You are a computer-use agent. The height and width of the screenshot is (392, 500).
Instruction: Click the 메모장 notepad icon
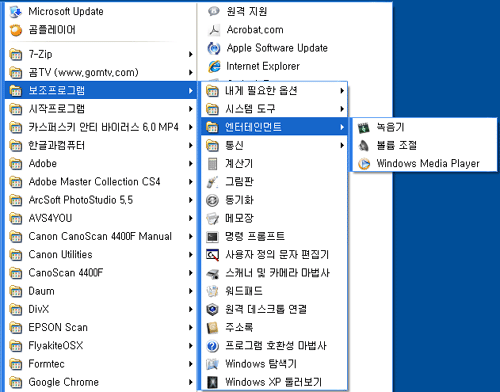(212, 218)
